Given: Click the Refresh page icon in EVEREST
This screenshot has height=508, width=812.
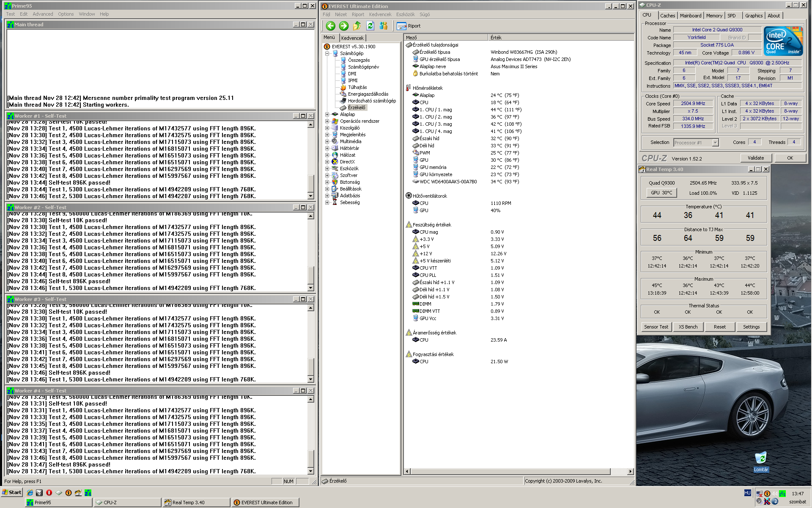Looking at the screenshot, I should coord(370,26).
